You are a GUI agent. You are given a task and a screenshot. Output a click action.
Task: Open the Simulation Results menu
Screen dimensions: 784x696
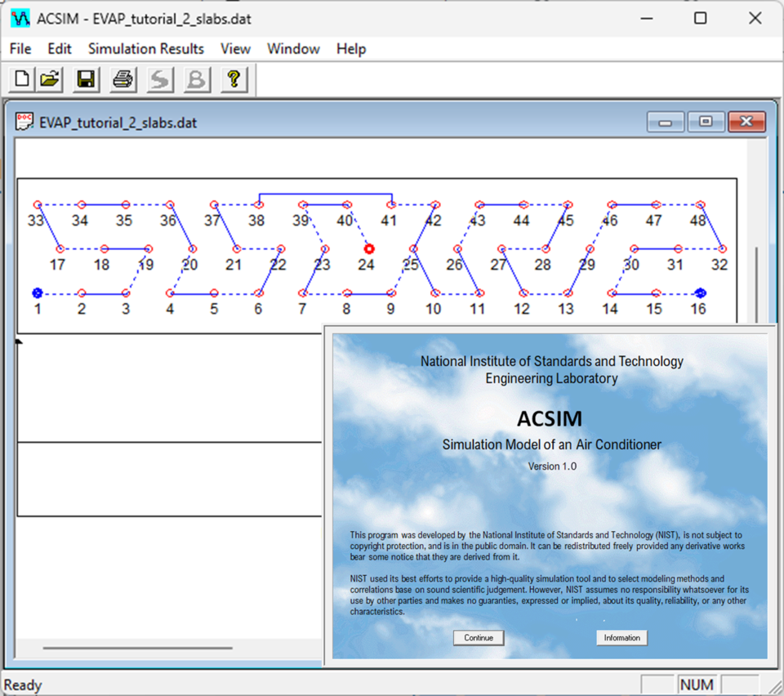(145, 49)
